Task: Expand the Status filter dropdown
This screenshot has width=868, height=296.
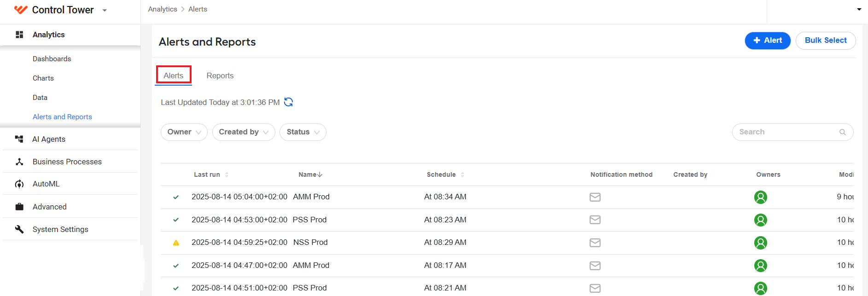Action: 303,132
